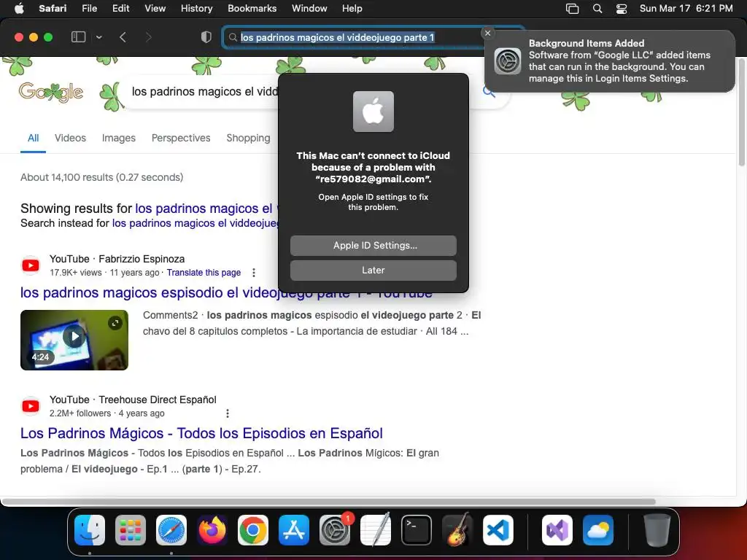
Task: Click the 'Search instead for' original query link
Action: (196, 223)
